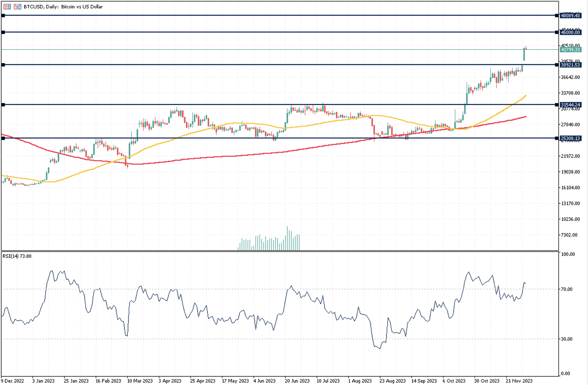Select left handle of top horizontal line
This screenshot has height=385, width=588.
coord(3,15)
